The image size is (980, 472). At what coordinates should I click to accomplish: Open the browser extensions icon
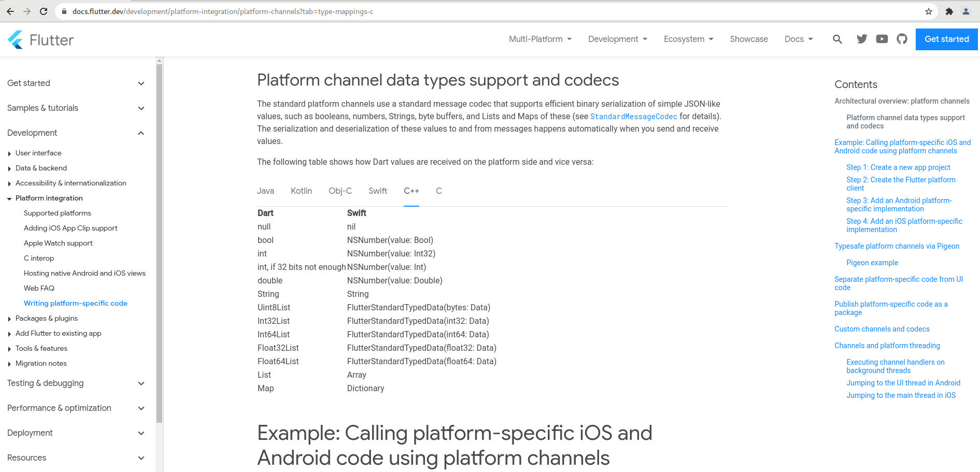coord(950,11)
